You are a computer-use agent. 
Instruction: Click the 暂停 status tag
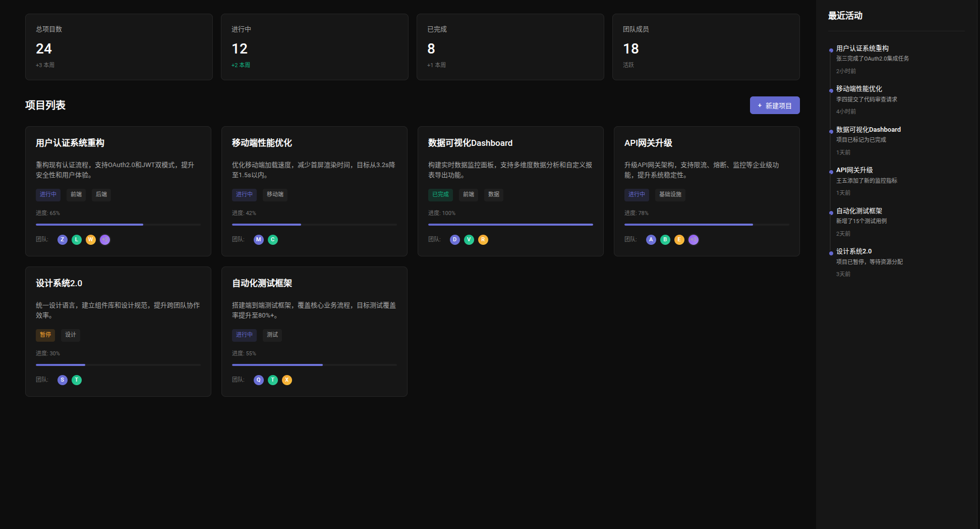[45, 335]
